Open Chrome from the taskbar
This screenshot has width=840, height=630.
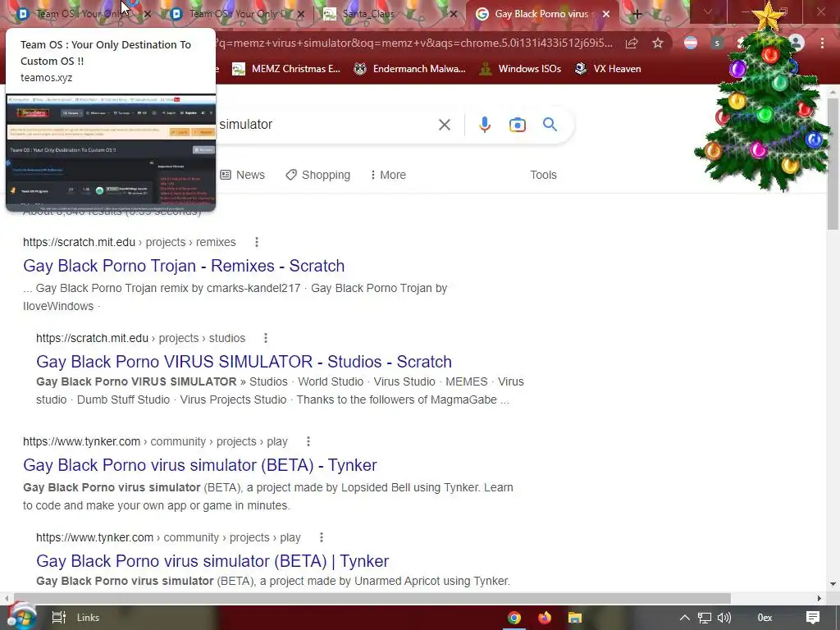514,618
